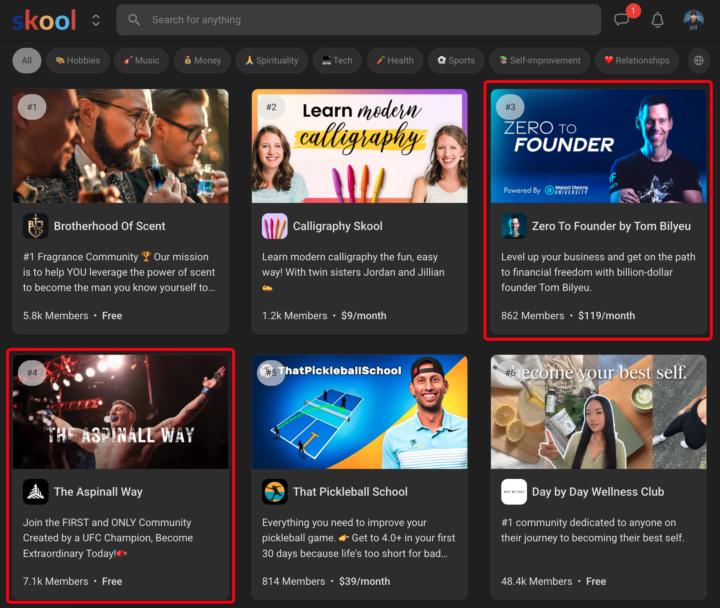Open the community switcher chevrons beside skool
The image size is (720, 608).
(96, 20)
